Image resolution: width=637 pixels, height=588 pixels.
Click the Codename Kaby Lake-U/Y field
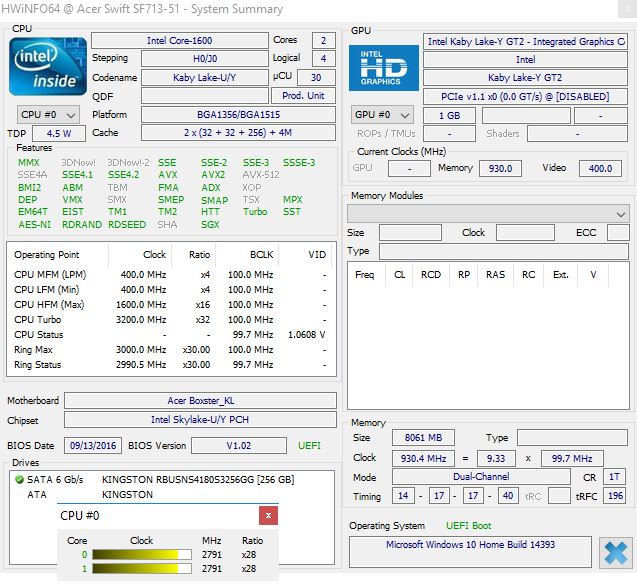tap(205, 77)
